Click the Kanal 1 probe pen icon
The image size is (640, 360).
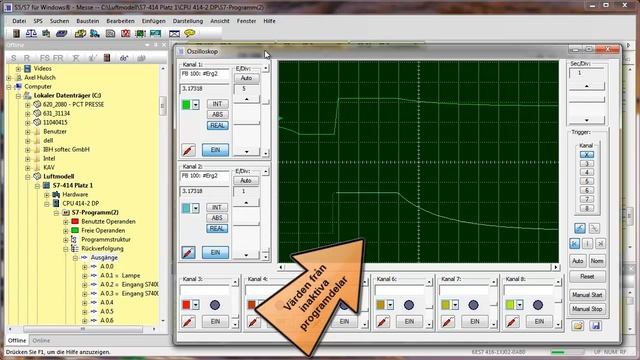pyautogui.click(x=188, y=150)
